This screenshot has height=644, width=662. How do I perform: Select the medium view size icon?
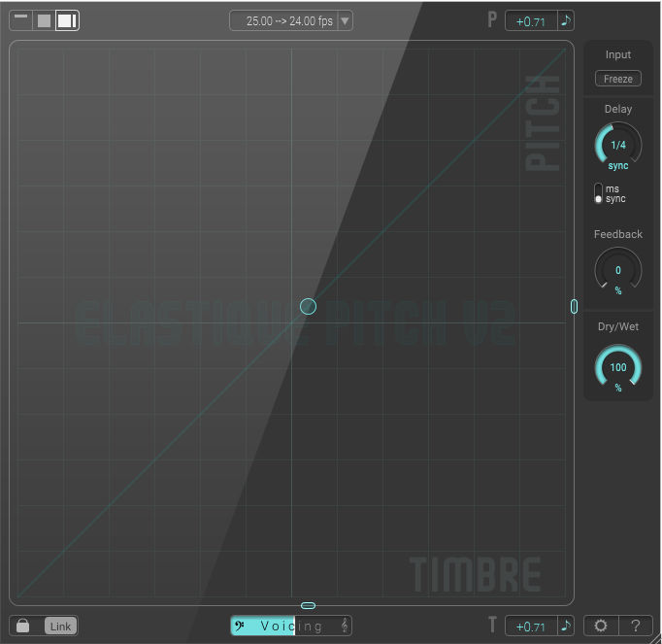44,20
